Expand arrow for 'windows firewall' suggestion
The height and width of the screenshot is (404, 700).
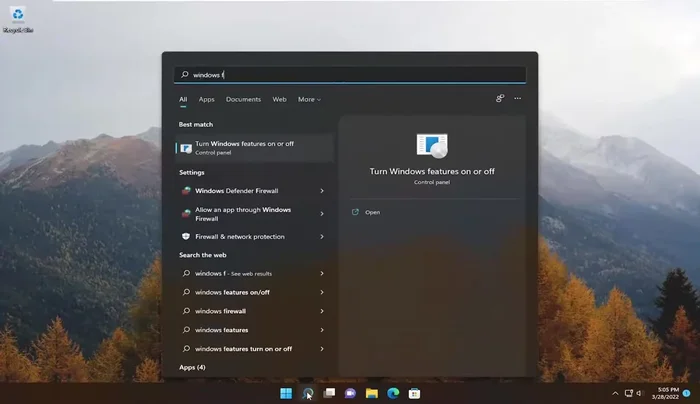[322, 311]
